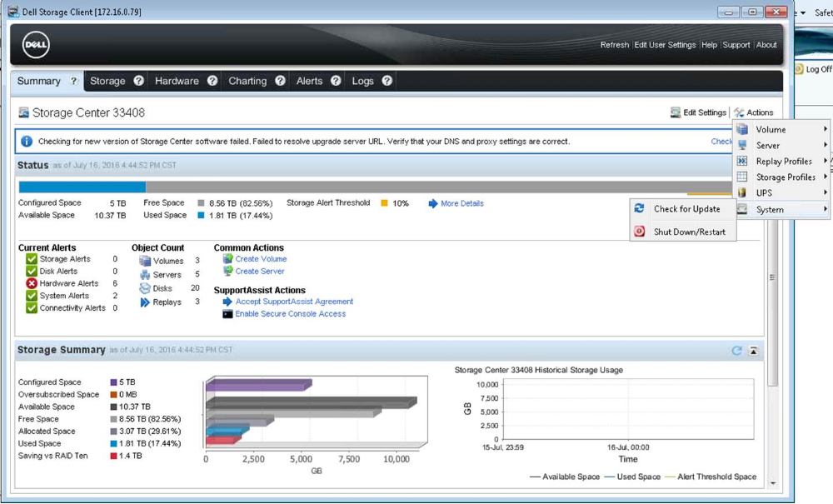Expand the Replay Profiles submenu

coord(782,161)
